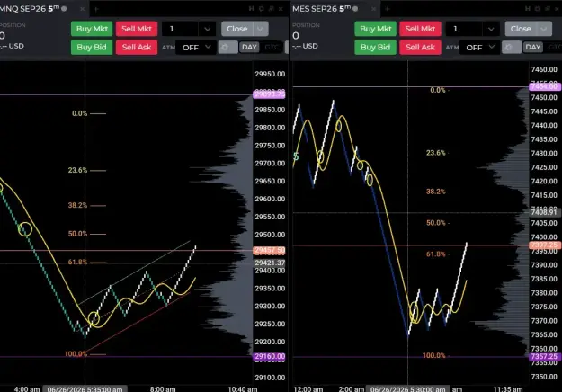Click the 61.8% Fibonacci label on MES chart
The width and height of the screenshot is (562, 392).
435,254
